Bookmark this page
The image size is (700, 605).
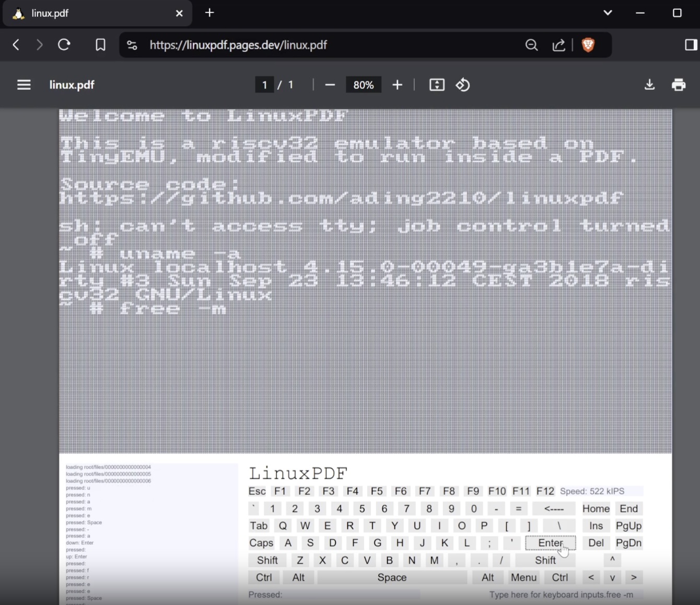click(x=100, y=45)
